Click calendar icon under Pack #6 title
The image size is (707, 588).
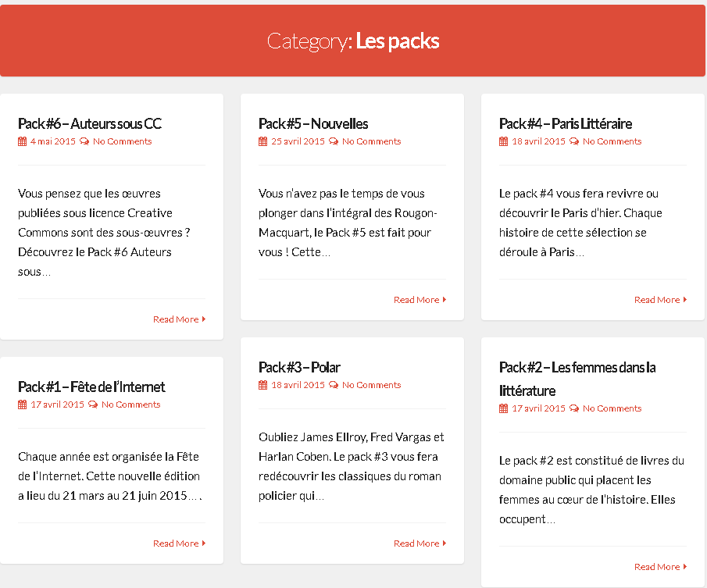click(x=22, y=141)
